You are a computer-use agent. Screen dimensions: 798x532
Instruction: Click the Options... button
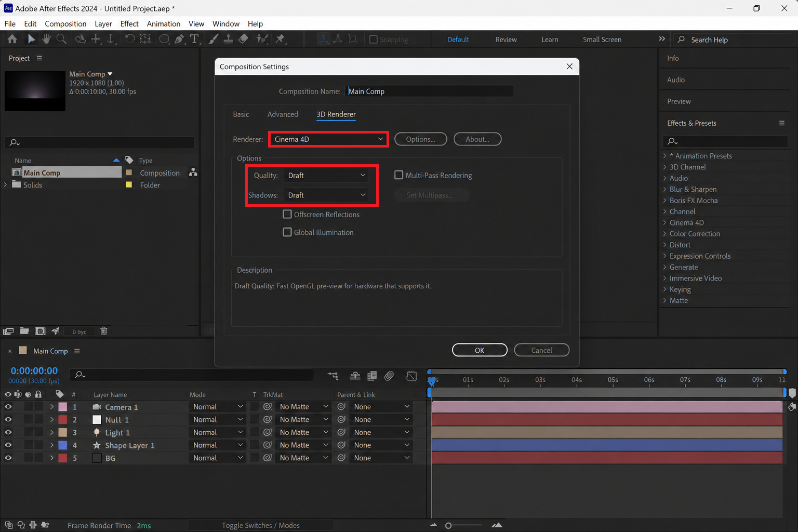click(421, 139)
